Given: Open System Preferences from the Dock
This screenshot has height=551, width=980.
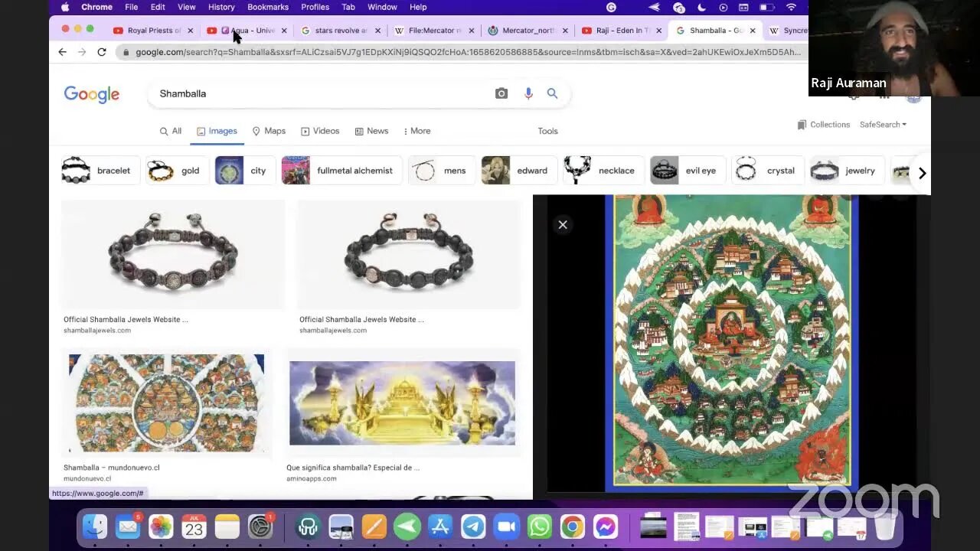Looking at the screenshot, I should click(x=260, y=527).
